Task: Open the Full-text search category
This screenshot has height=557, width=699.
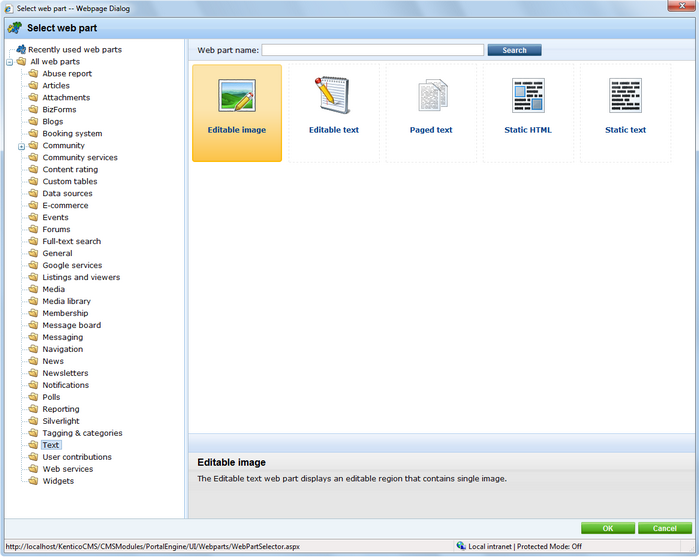Action: tap(71, 242)
